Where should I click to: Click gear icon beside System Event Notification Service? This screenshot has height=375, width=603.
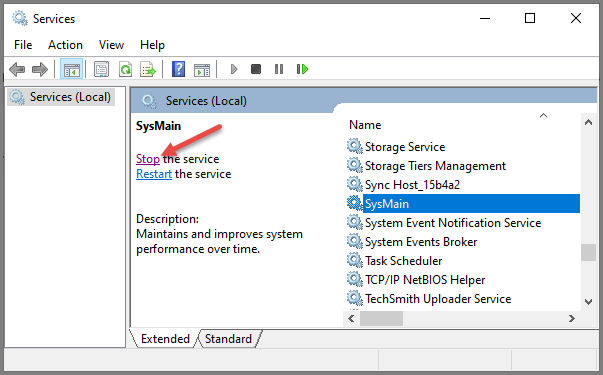(x=355, y=222)
